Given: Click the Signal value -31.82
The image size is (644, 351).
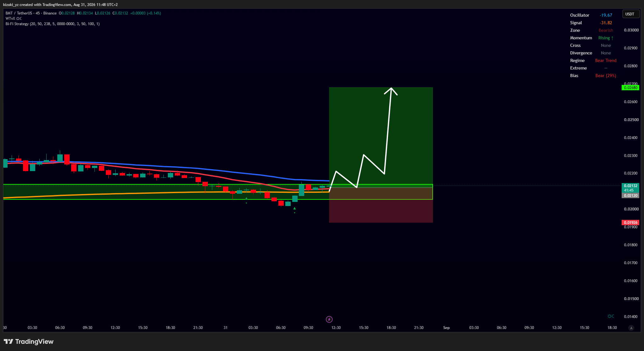Looking at the screenshot, I should tap(606, 23).
